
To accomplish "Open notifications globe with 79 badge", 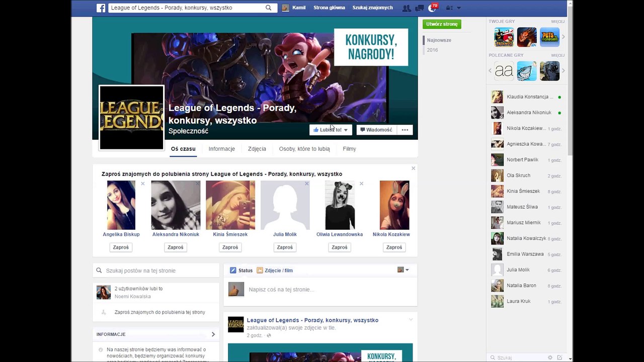I will tap(432, 8).
